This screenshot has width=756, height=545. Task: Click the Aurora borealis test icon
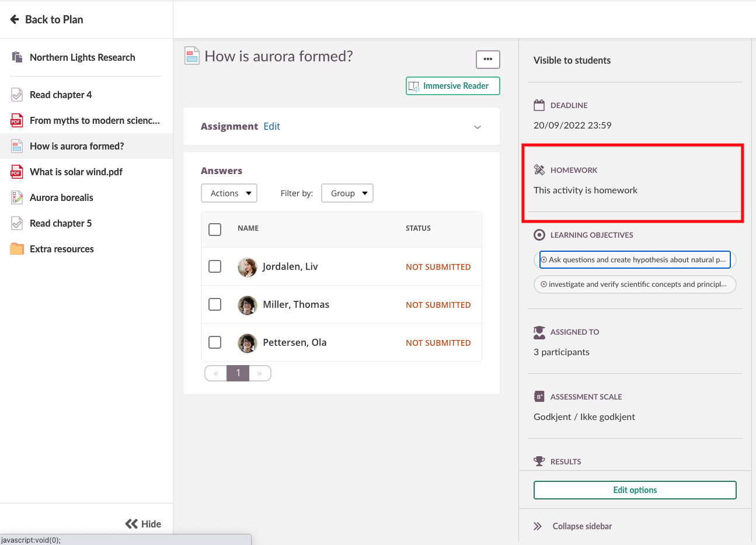click(x=17, y=197)
